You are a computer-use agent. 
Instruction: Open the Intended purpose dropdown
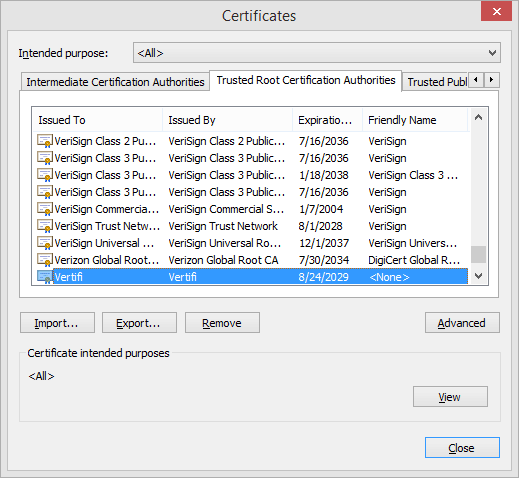[317, 53]
